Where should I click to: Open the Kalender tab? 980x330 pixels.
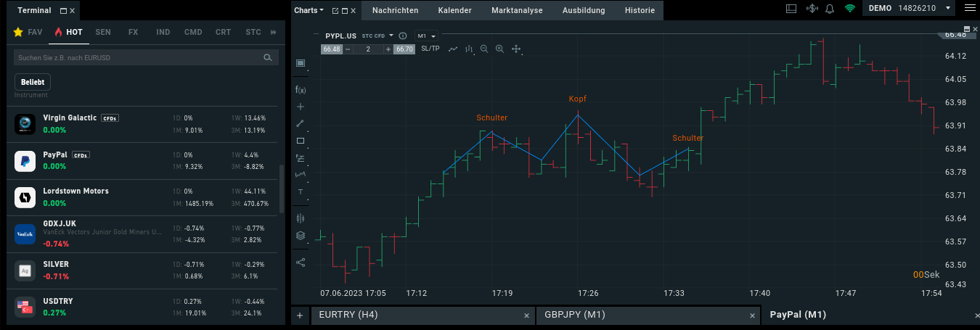[455, 10]
